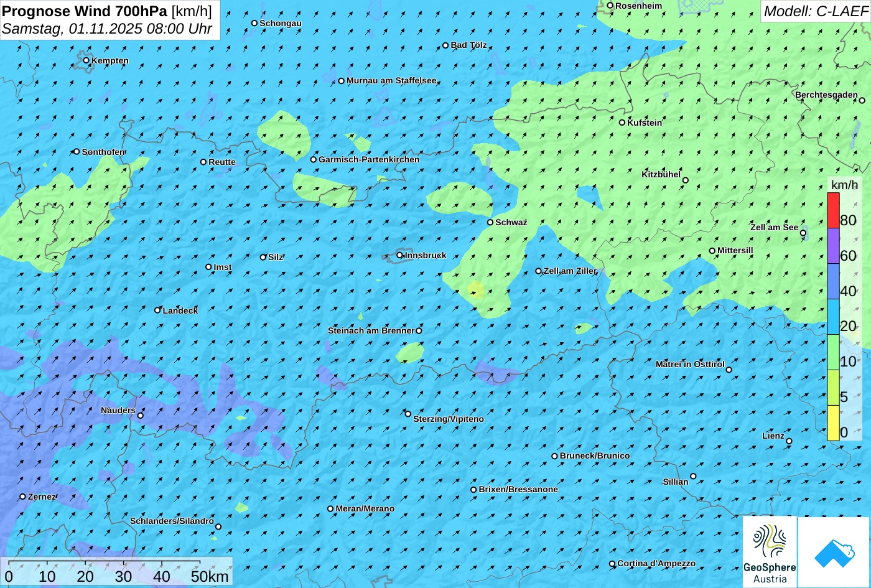This screenshot has height=588, width=871.
Task: Click the light green 10 km/h legend swatch
Action: (833, 352)
